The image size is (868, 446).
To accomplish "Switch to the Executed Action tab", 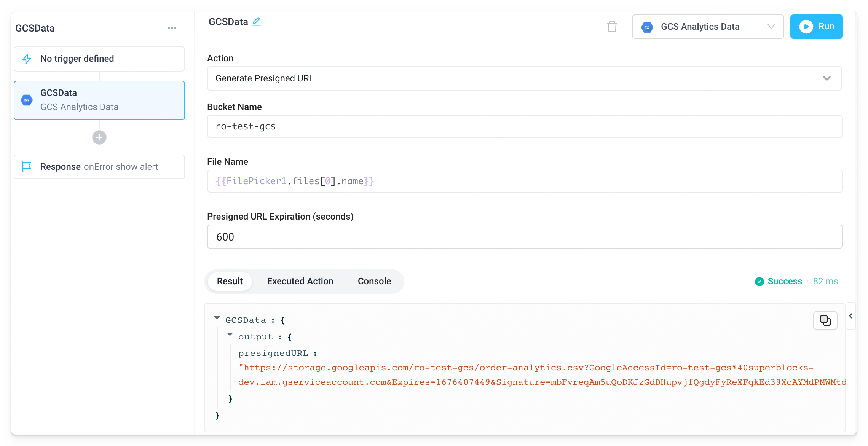I will (x=300, y=281).
